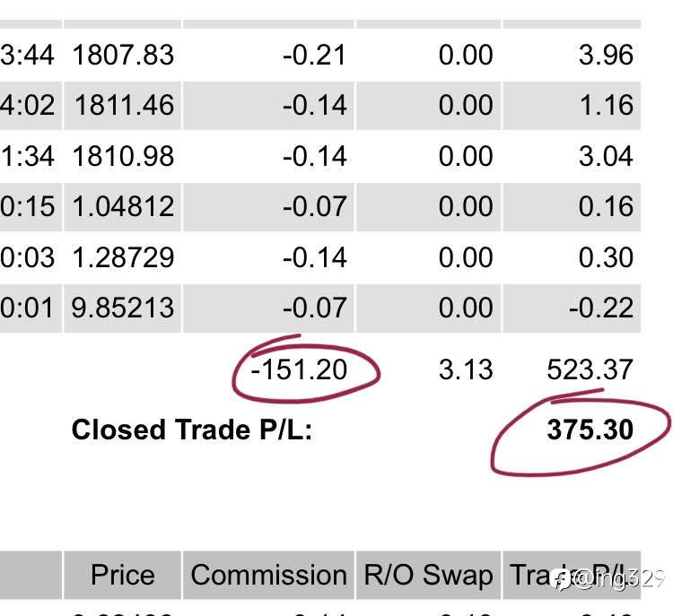Select the 3.13 swap total
Image resolution: width=673 pixels, height=616 pixels.
pyautogui.click(x=466, y=369)
